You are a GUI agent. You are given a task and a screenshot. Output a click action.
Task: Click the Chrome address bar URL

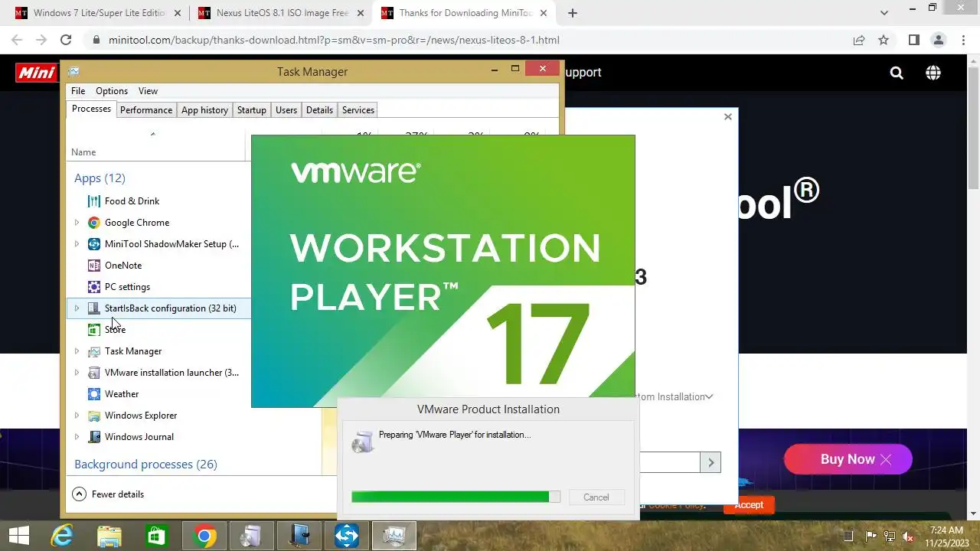coord(334,40)
